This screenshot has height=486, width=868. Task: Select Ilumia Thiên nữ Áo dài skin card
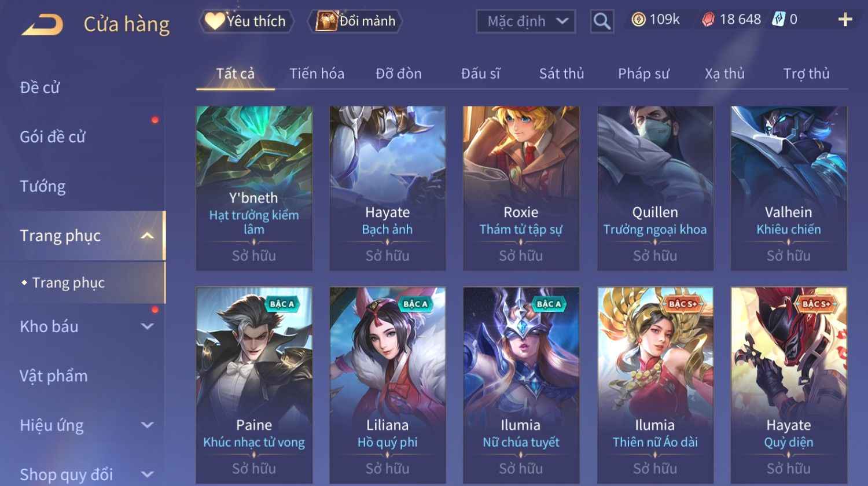[655, 385]
